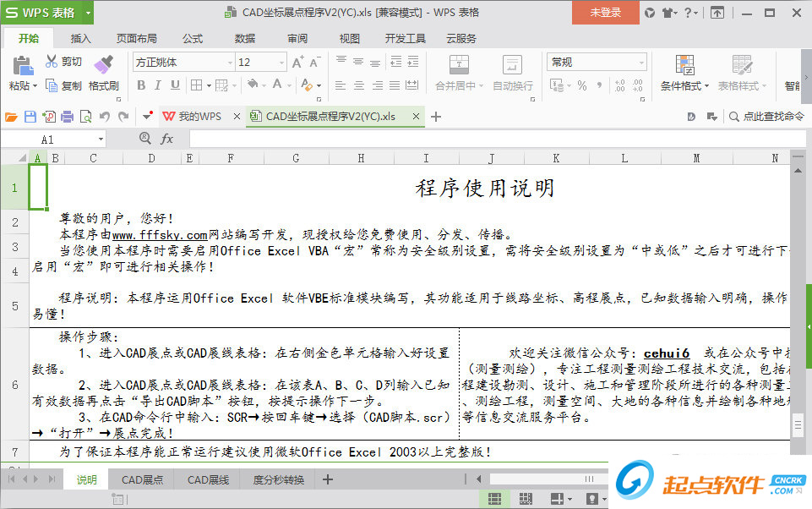
Task: Click the 未登录 login button
Action: [x=604, y=13]
